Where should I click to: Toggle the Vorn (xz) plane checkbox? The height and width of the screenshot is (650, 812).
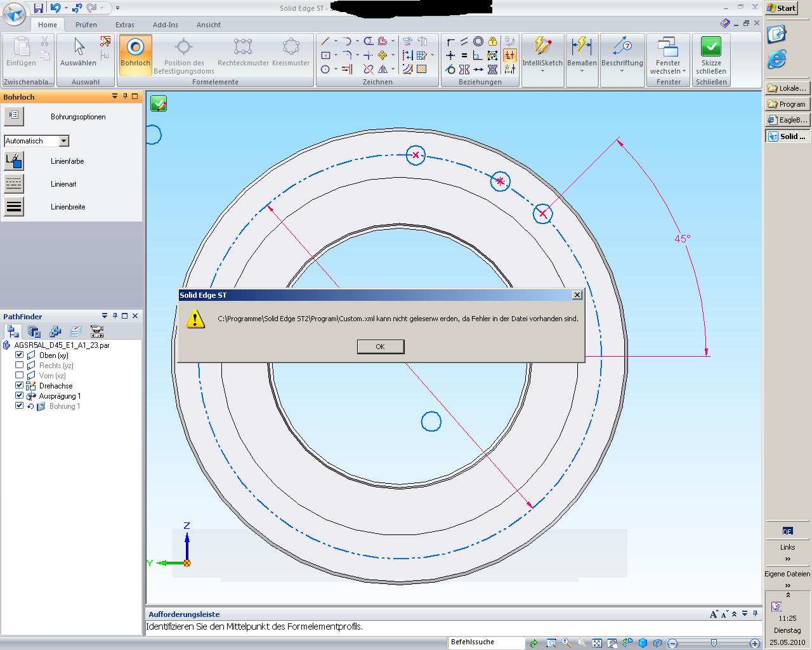pos(19,375)
